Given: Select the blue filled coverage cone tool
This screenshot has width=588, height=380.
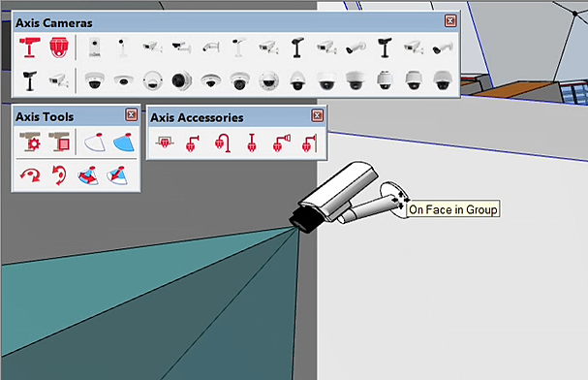Looking at the screenshot, I should pyautogui.click(x=124, y=142).
